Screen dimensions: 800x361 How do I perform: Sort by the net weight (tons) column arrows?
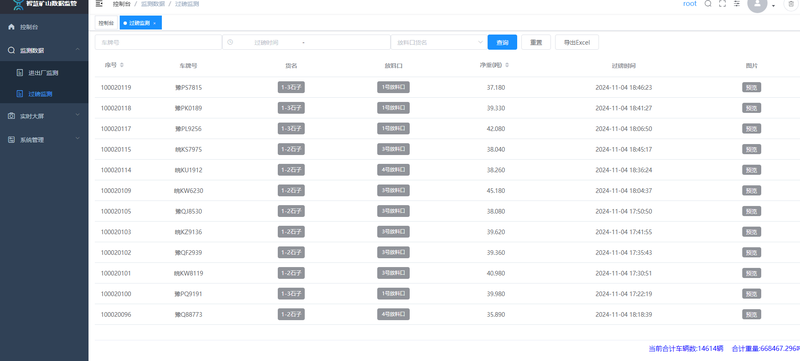507,65
